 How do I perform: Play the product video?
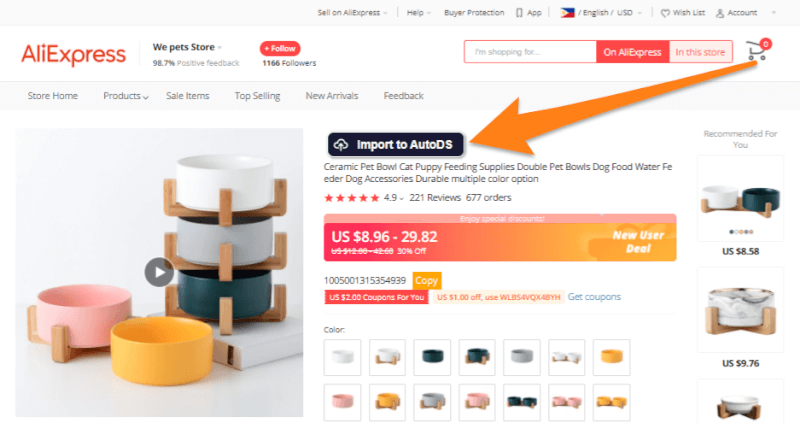coord(159,272)
